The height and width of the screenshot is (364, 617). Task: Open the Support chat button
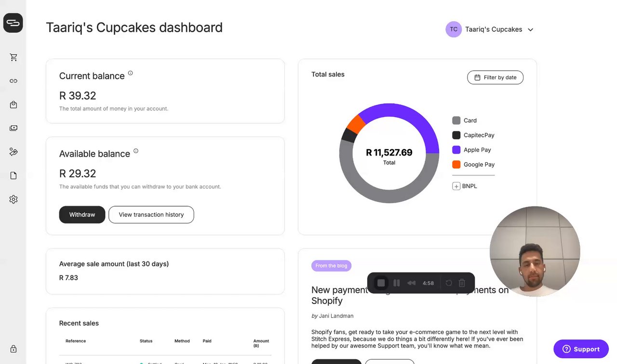[581, 349]
